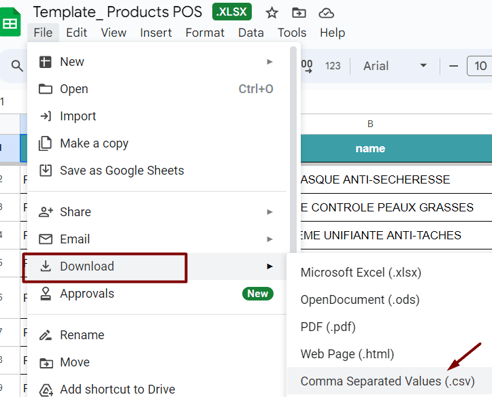Viewport: 492px width, 397px height.
Task: Choose Make a copy
Action: pyautogui.click(x=157, y=143)
